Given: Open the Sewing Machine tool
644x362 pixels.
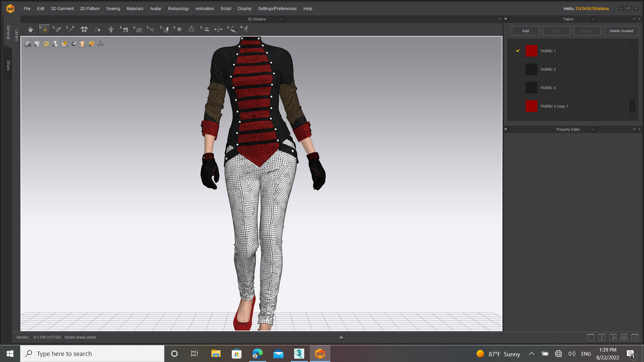Looking at the screenshot, I should click(x=125, y=29).
